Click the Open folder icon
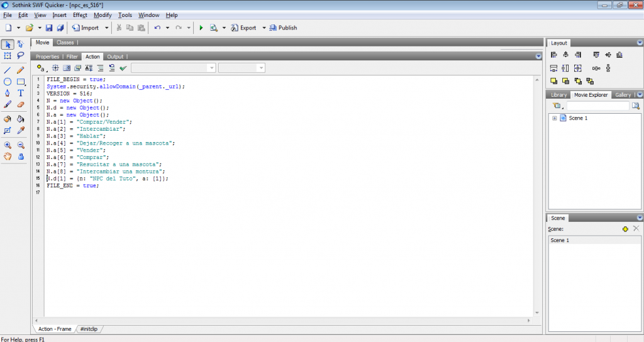The width and height of the screenshot is (644, 342). pos(29,28)
